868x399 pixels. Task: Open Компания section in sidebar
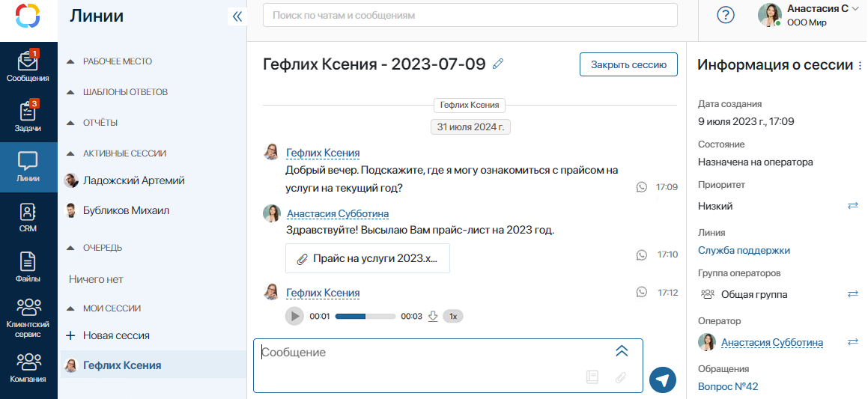coord(28,368)
